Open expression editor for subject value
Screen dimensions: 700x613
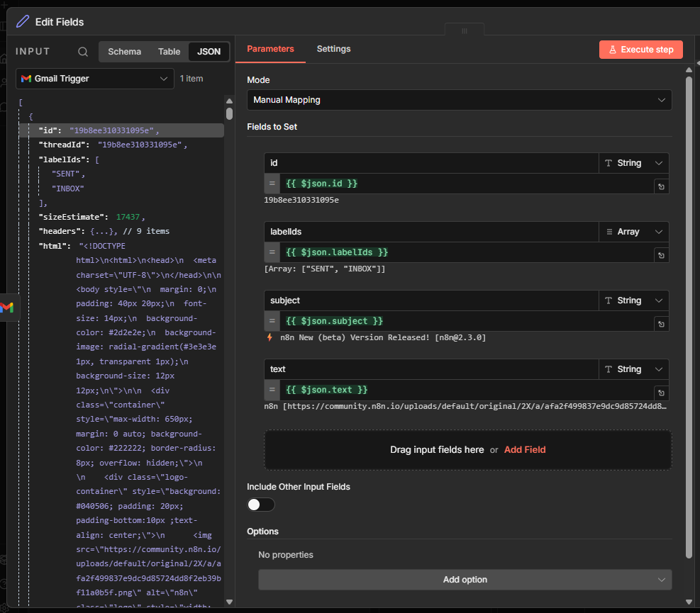pyautogui.click(x=660, y=324)
